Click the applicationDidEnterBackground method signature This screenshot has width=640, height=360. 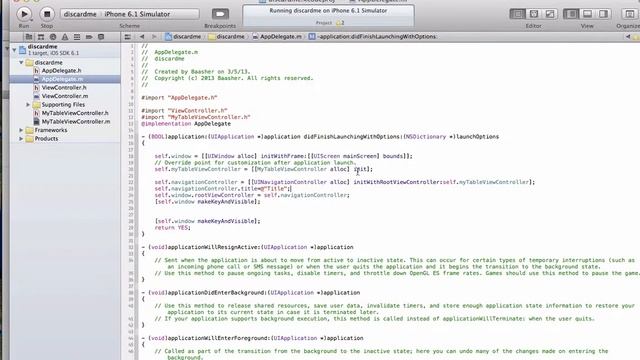click(x=251, y=293)
